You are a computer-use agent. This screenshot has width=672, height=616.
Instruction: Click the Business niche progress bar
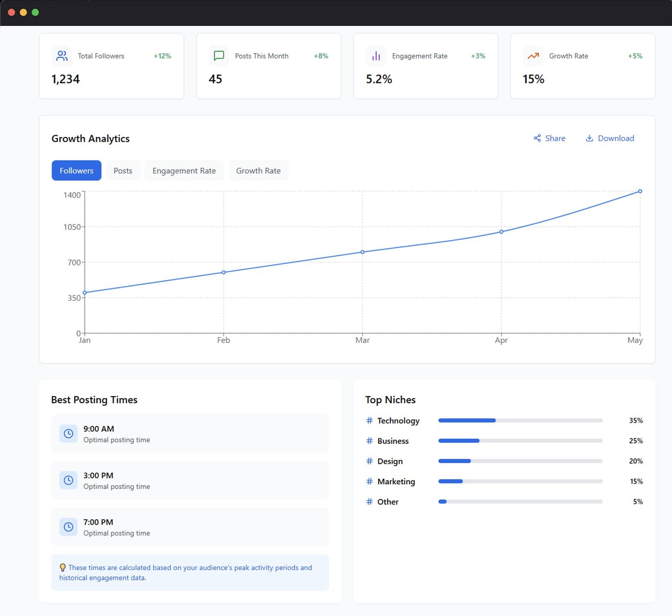520,441
